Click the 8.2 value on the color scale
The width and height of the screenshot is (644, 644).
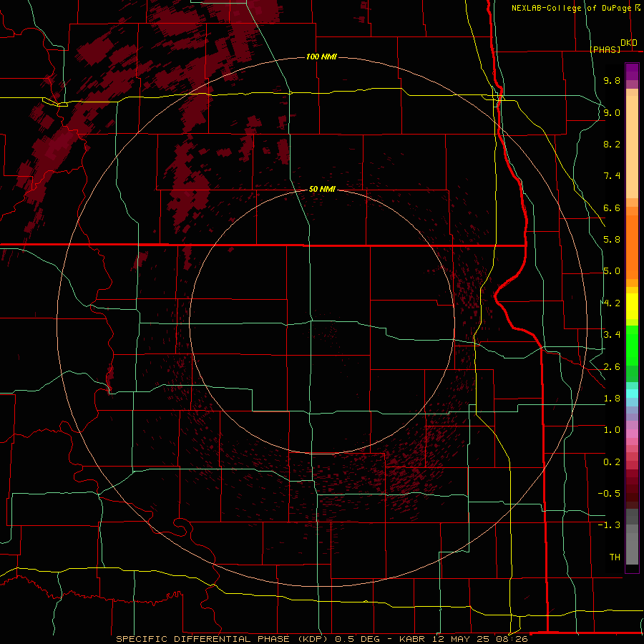(612, 144)
